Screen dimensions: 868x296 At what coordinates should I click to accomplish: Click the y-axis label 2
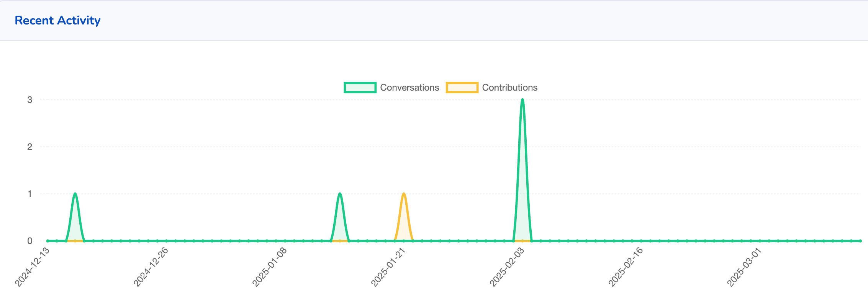tap(29, 147)
